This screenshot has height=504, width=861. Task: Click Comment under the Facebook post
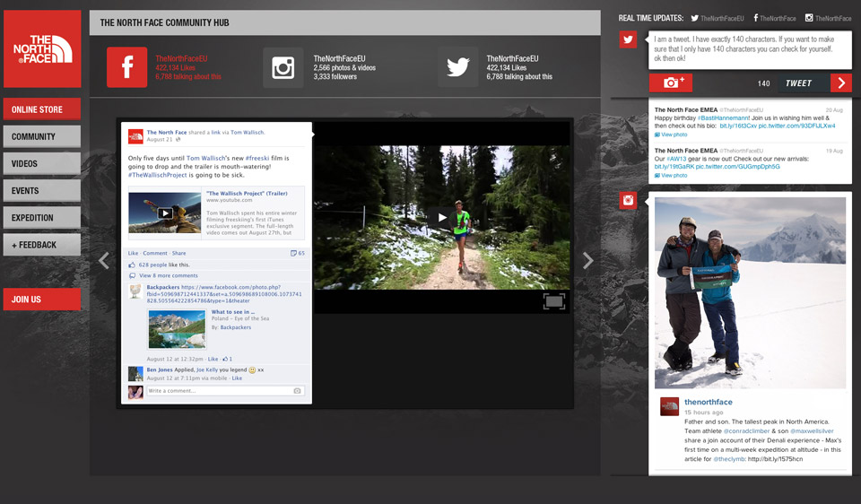pos(155,253)
